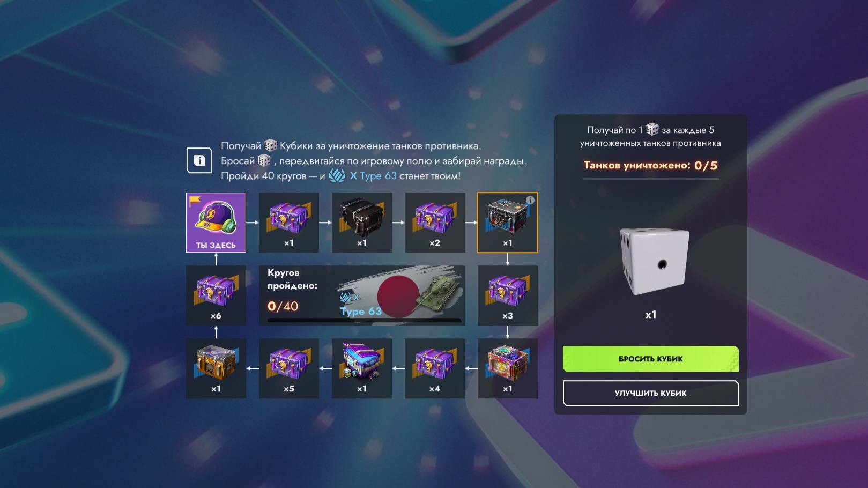Open the info icon beside the instructions
The image size is (868, 488).
(199, 160)
